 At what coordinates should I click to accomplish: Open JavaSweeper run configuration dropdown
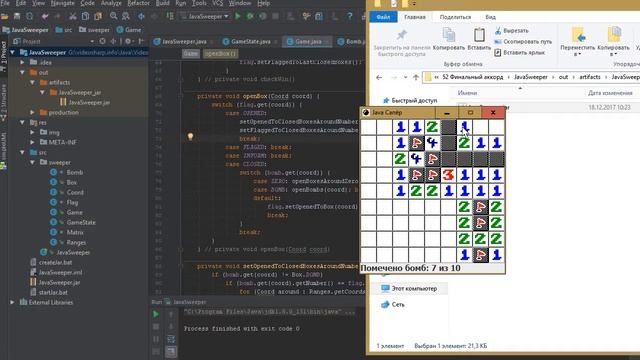206,16
